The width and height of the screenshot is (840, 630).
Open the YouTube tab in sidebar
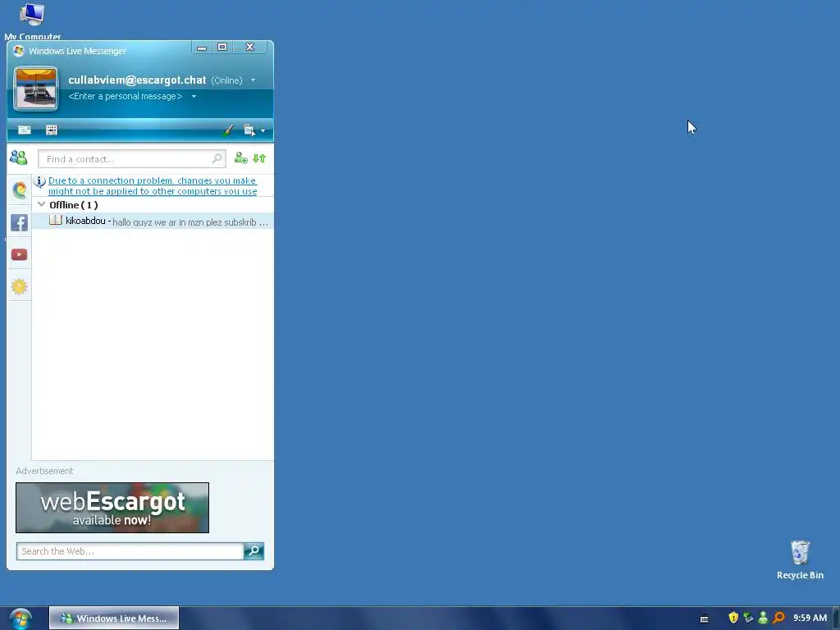[x=20, y=254]
